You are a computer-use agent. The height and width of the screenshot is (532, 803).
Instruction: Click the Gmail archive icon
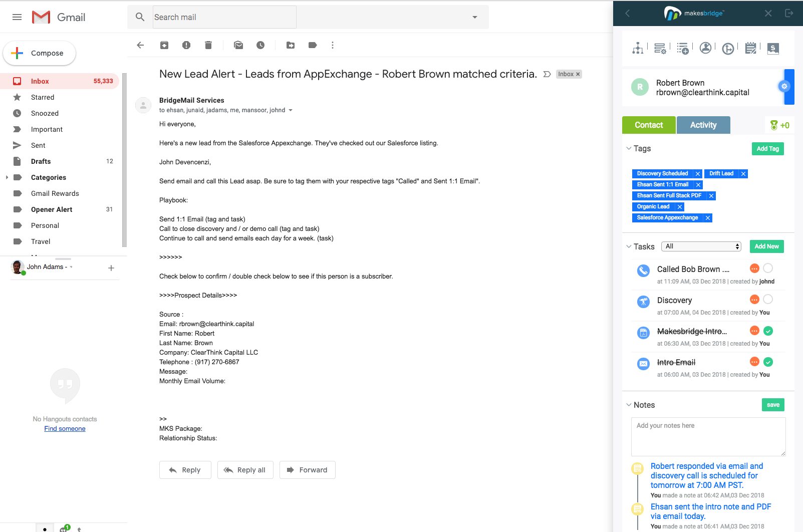164,45
